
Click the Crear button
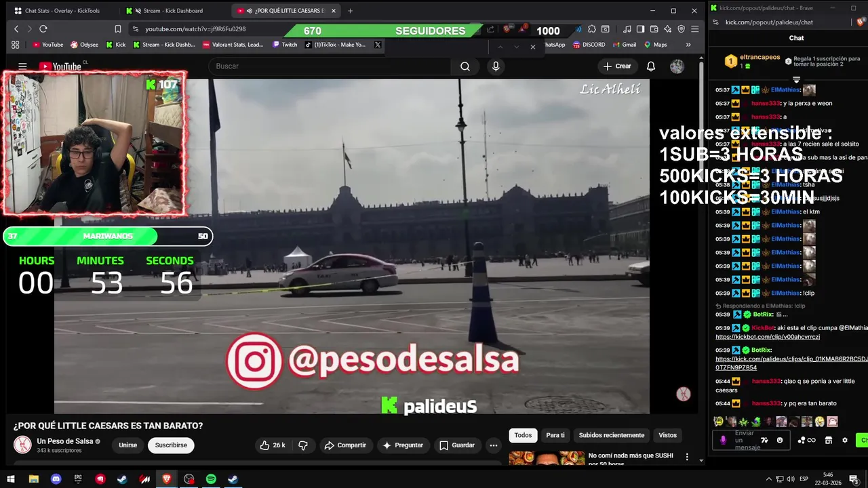(x=617, y=66)
